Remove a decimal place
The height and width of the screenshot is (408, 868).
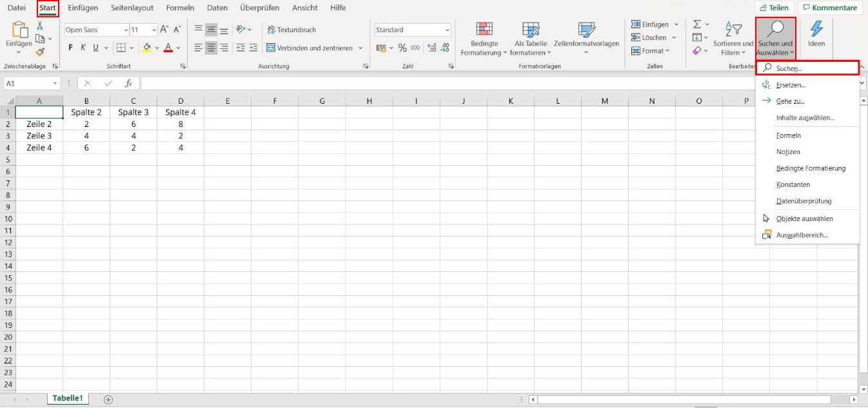pyautogui.click(x=445, y=48)
